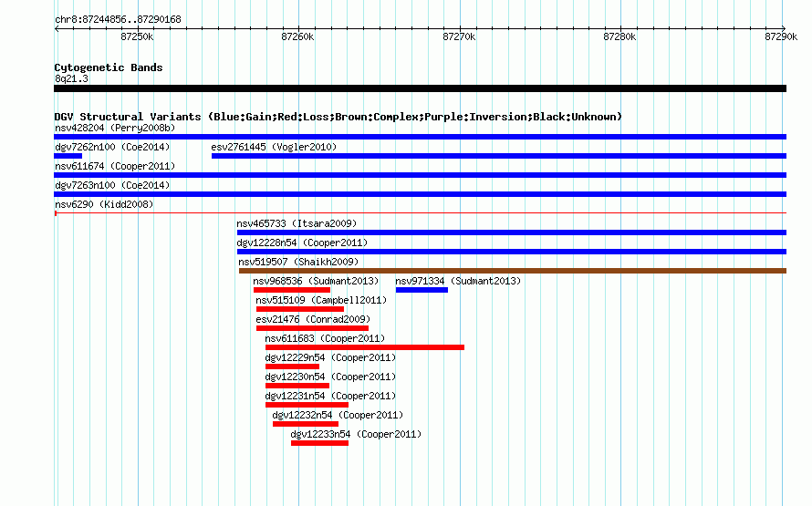The height and width of the screenshot is (506, 812).
Task: Select the nsv6290 (Kidd2008) label
Action: [104, 204]
